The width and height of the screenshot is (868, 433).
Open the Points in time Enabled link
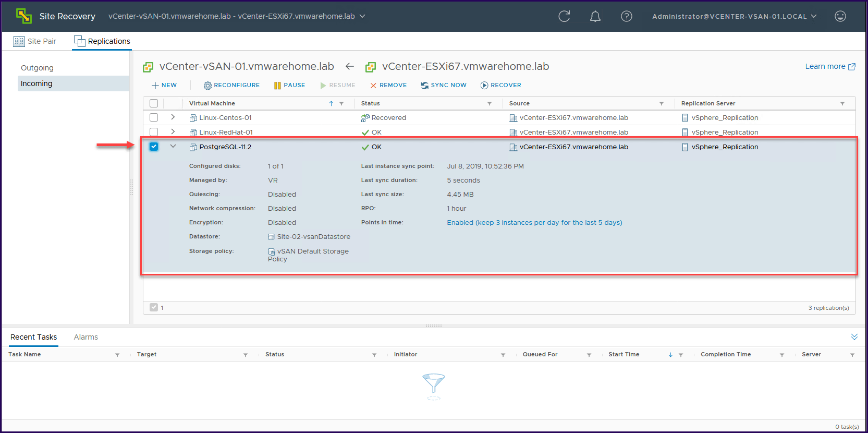pos(534,223)
